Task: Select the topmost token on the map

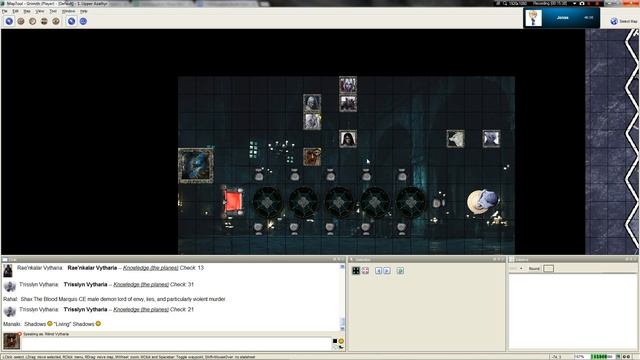Action: pos(348,85)
